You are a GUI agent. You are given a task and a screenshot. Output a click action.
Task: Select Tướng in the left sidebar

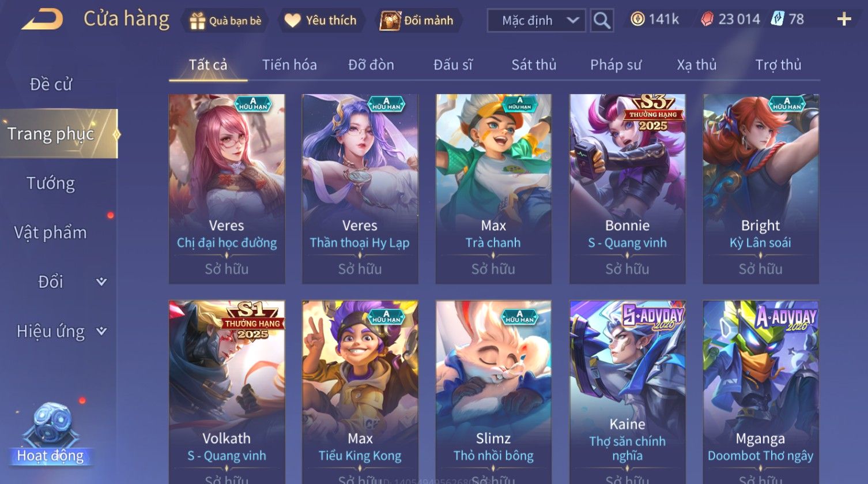[x=51, y=183]
